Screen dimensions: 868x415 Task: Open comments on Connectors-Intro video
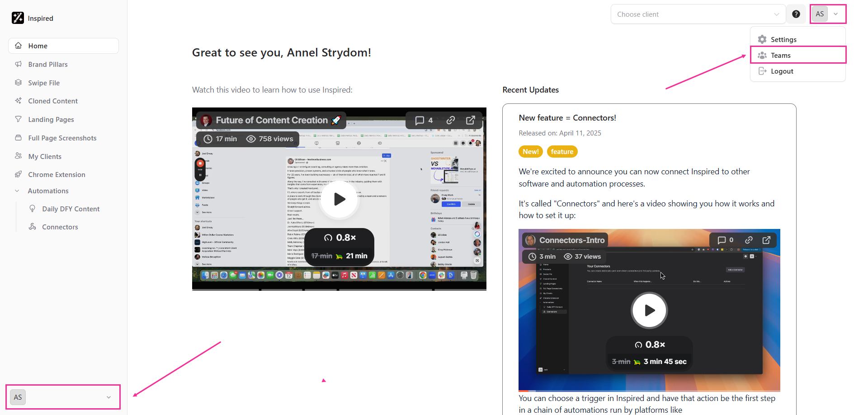tap(726, 240)
